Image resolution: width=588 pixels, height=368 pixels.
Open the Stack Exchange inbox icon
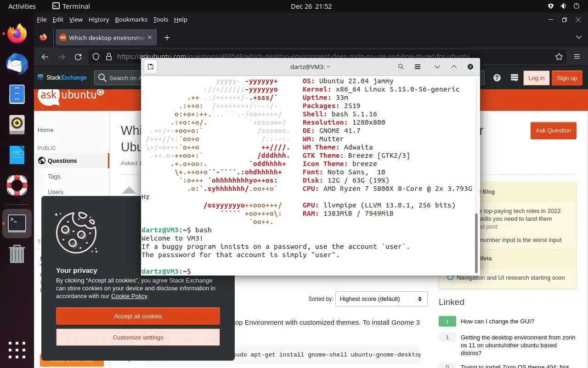[514, 78]
